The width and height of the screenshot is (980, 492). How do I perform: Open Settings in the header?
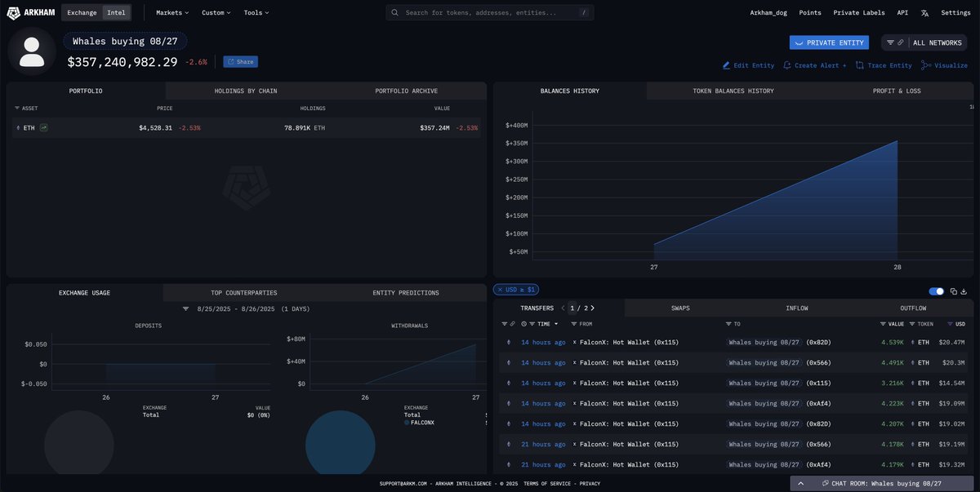[x=955, y=13]
